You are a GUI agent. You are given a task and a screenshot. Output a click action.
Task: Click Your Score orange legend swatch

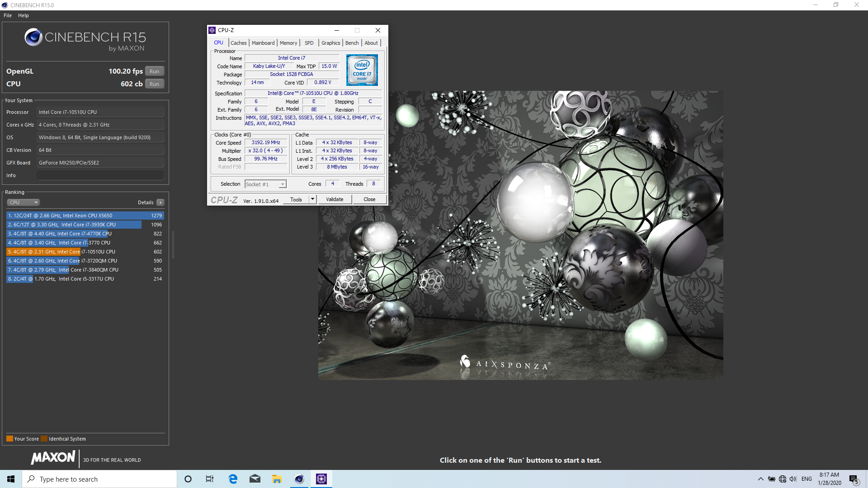9,438
